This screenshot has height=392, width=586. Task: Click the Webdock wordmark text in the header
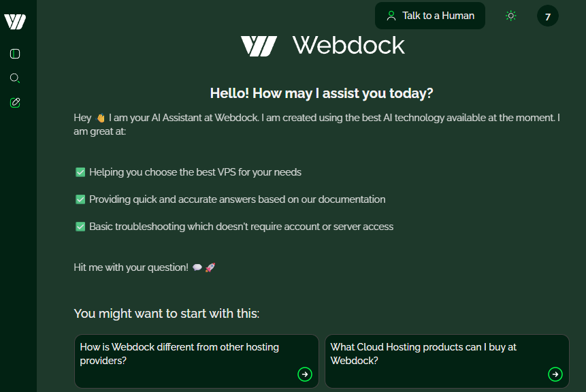pos(348,46)
